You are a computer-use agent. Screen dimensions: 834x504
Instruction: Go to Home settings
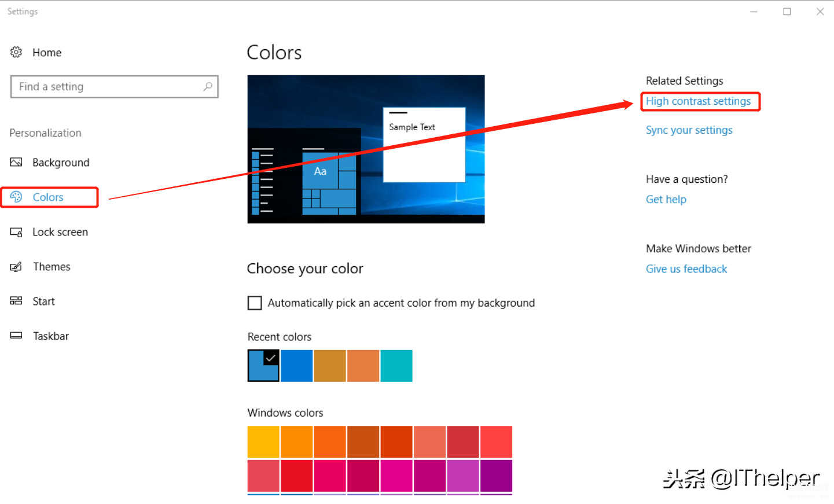coord(47,53)
